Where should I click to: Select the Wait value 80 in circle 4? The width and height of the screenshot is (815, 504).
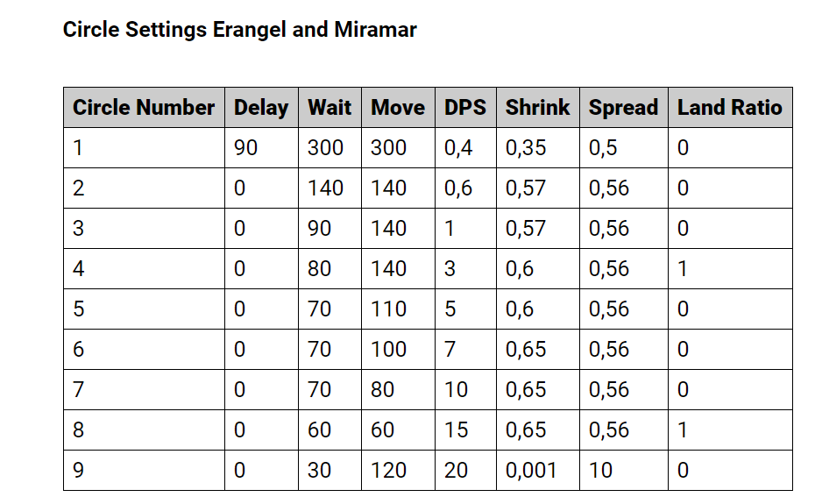tap(330, 269)
